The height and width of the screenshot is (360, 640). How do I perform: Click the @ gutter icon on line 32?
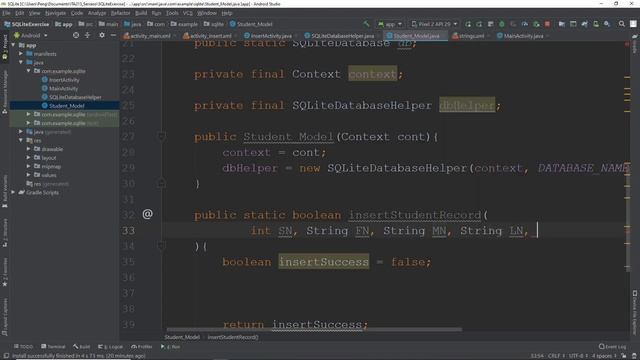(147, 214)
